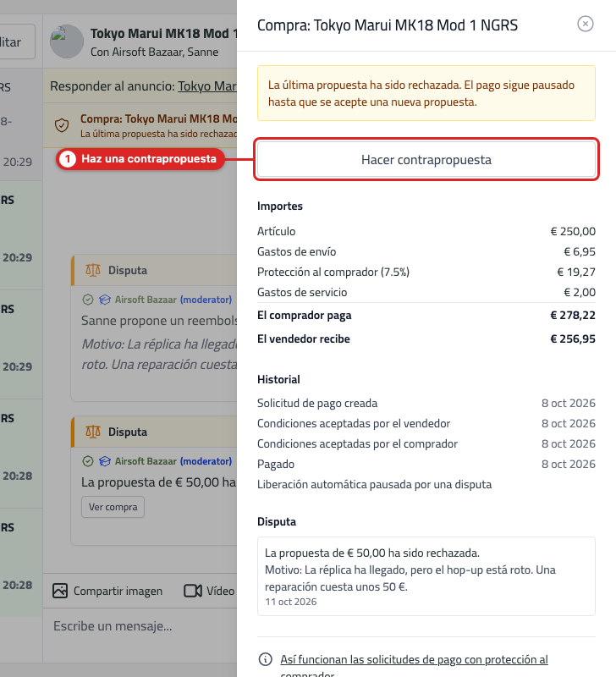Click the Vídeo camera icon
The width and height of the screenshot is (616, 677).
pyautogui.click(x=193, y=591)
